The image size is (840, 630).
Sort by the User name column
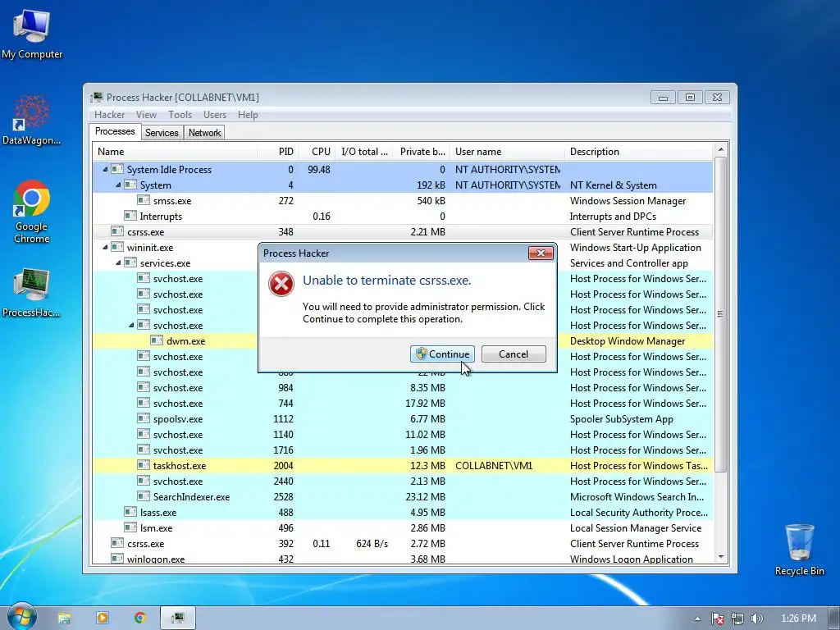507,152
